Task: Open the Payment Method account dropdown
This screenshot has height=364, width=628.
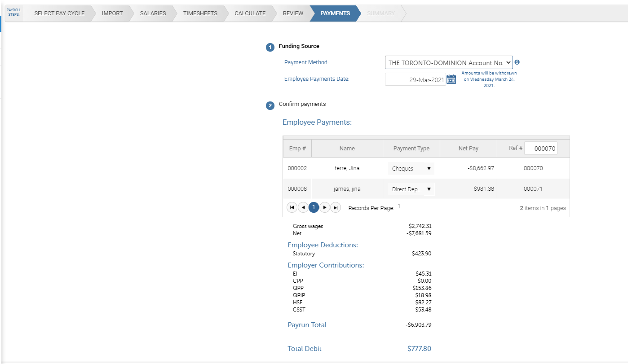Action: (x=448, y=62)
